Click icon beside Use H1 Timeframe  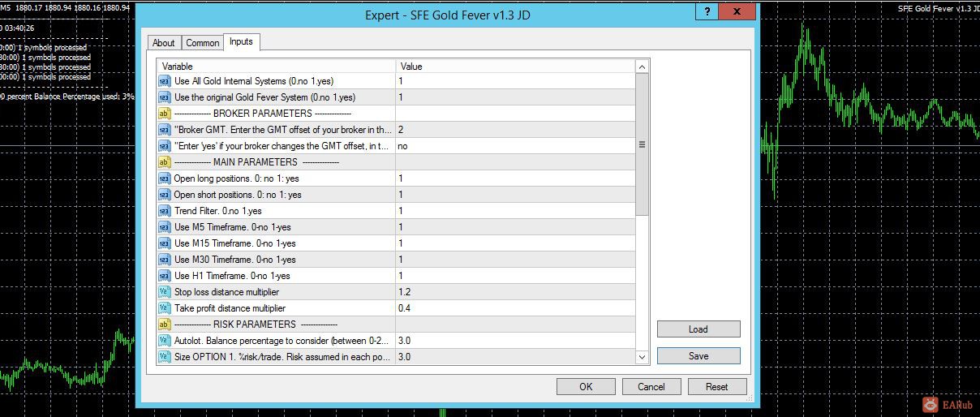coord(164,276)
